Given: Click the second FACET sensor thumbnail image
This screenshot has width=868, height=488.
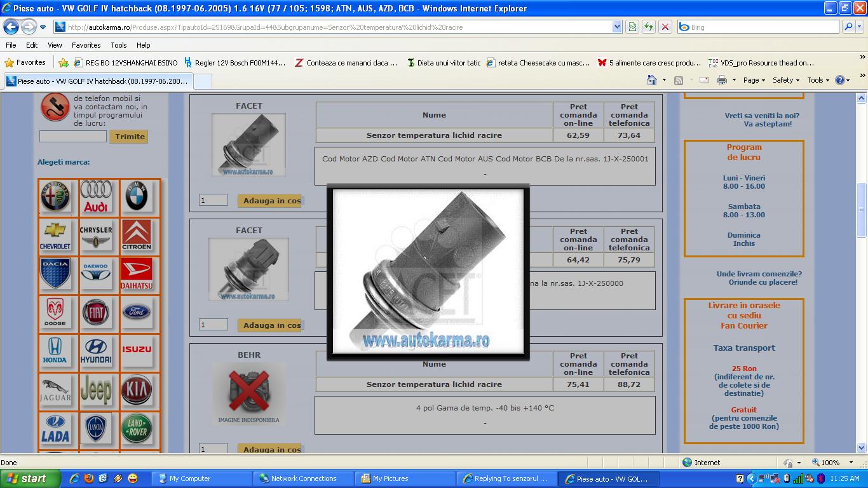Looking at the screenshot, I should point(248,269).
